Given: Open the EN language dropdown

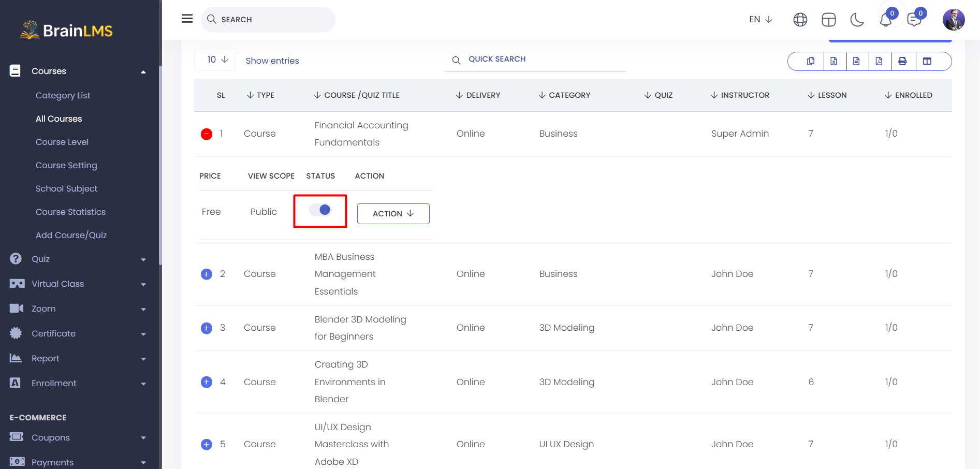Looking at the screenshot, I should [760, 19].
